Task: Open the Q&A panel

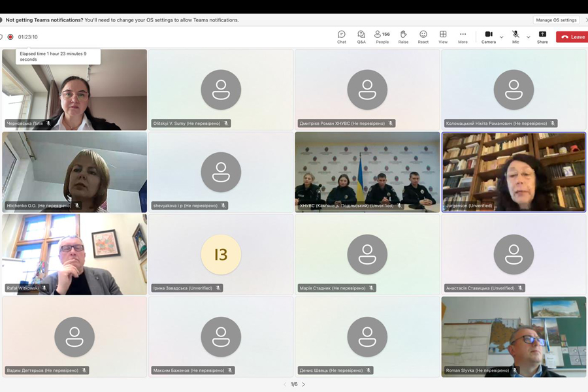Action: [361, 37]
